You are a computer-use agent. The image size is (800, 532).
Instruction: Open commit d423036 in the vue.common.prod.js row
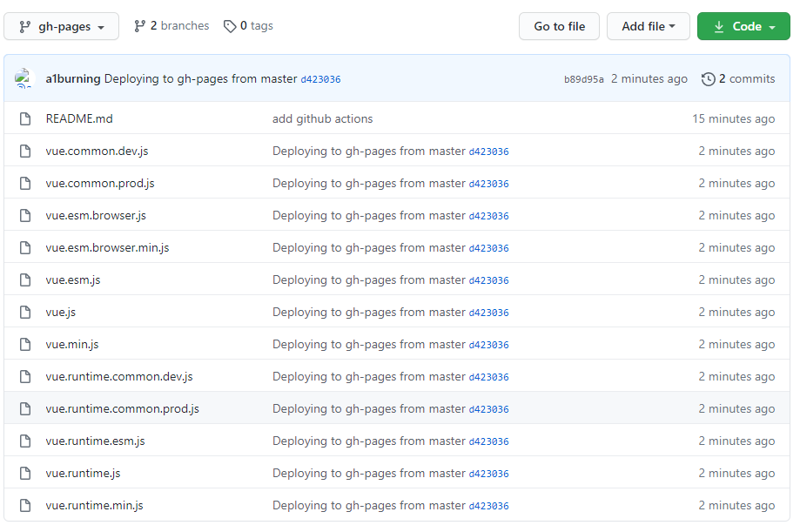click(x=488, y=184)
